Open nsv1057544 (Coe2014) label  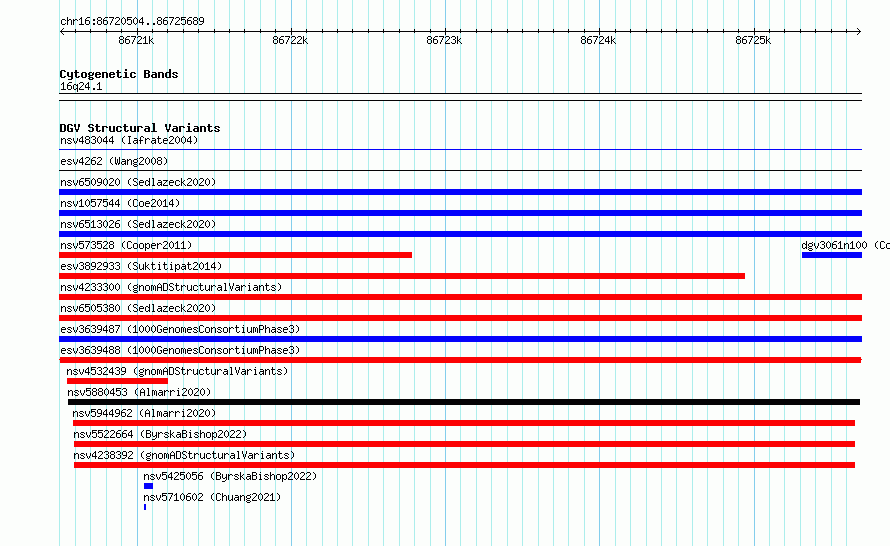click(x=120, y=203)
